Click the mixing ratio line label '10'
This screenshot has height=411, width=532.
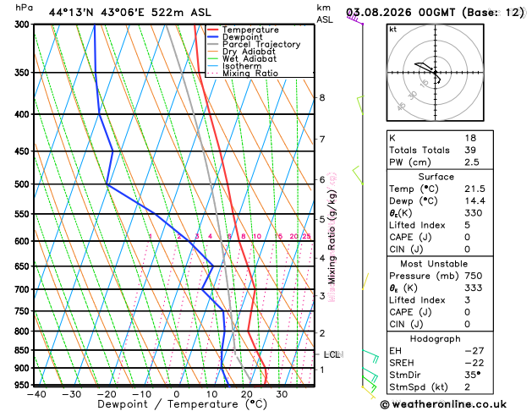click(257, 236)
